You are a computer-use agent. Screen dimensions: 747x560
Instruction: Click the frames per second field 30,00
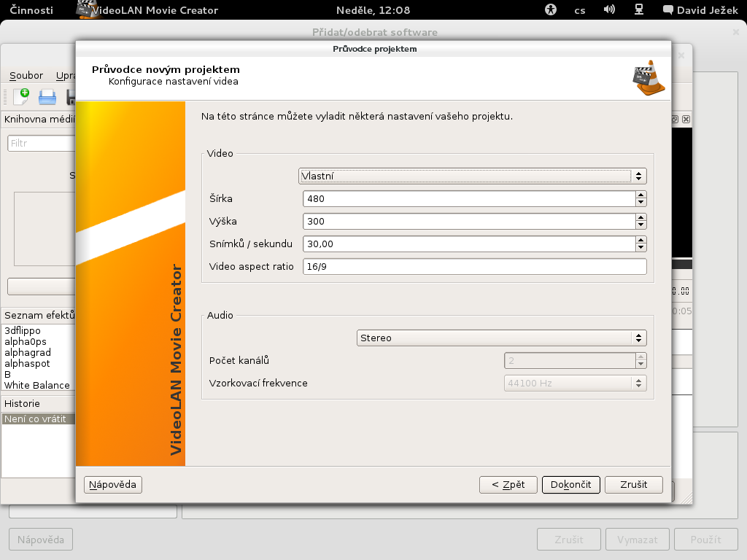coord(469,244)
